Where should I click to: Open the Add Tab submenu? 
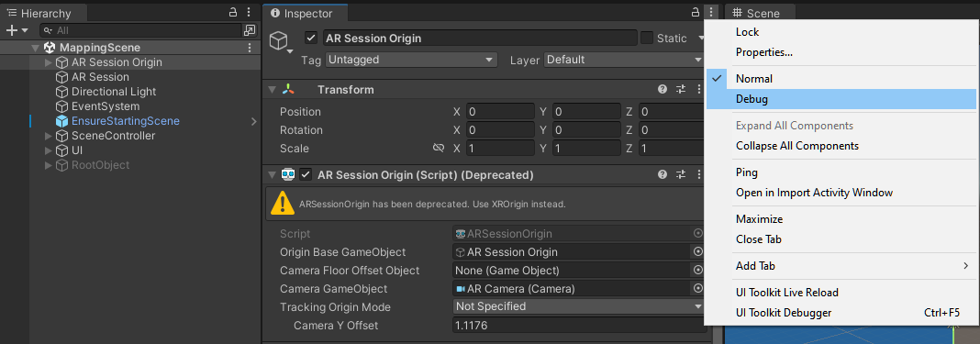pyautogui.click(x=841, y=266)
